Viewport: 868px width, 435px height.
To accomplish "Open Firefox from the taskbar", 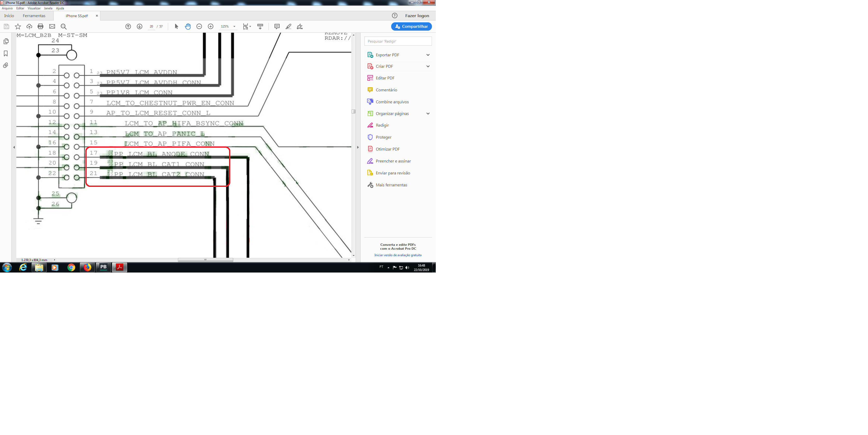I will pos(87,267).
